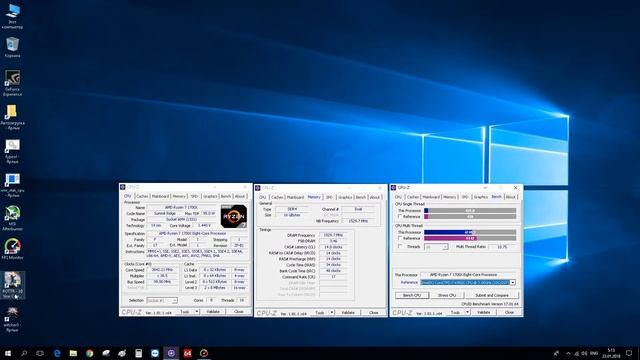The height and width of the screenshot is (360, 640).
Task: Open About tab in right CPU-Z window
Action: click(510, 197)
